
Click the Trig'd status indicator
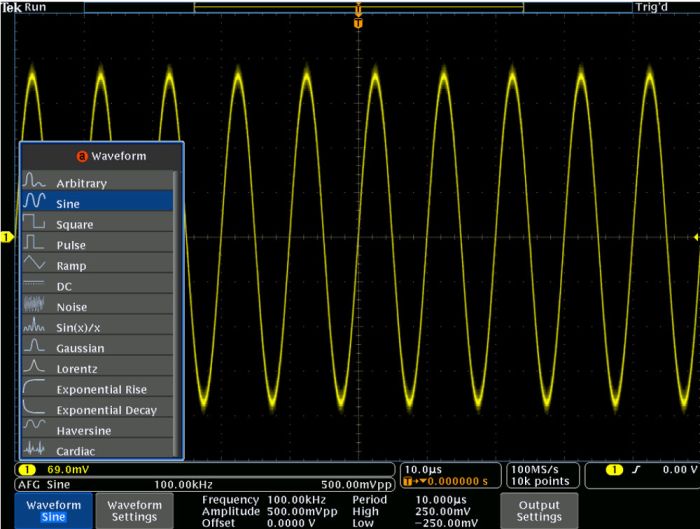pos(651,7)
